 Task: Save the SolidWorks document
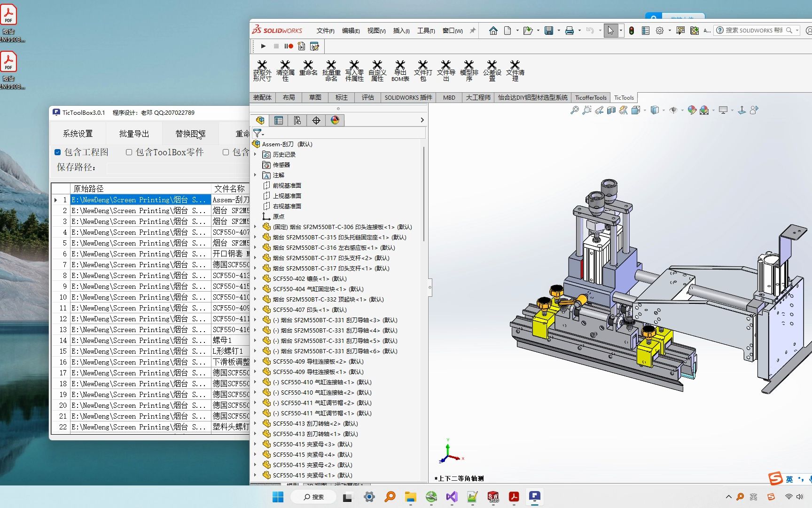548,31
